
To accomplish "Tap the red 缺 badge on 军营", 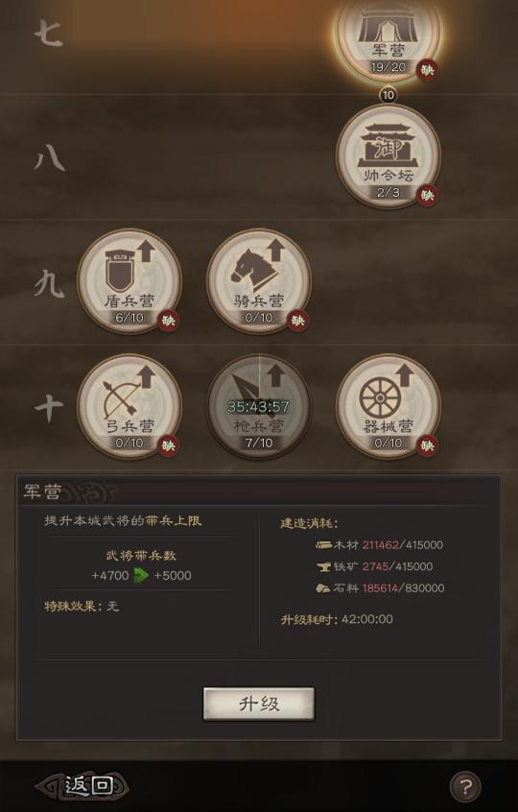I will tap(427, 70).
